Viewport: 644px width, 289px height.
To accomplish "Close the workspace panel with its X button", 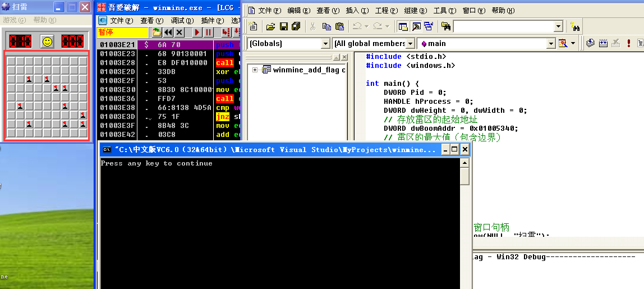I will (x=344, y=57).
